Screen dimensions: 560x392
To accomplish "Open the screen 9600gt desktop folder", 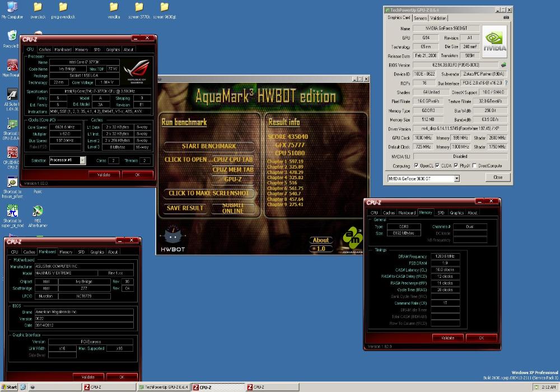I will point(164,10).
